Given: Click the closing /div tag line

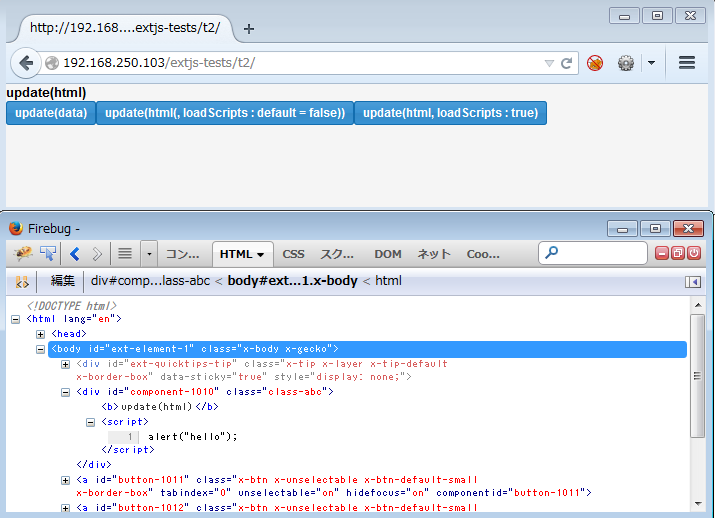Looking at the screenshot, I should point(94,465).
